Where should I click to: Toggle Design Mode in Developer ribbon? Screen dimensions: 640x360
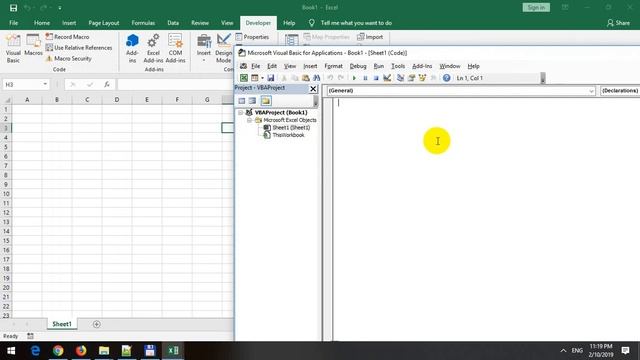tap(223, 48)
